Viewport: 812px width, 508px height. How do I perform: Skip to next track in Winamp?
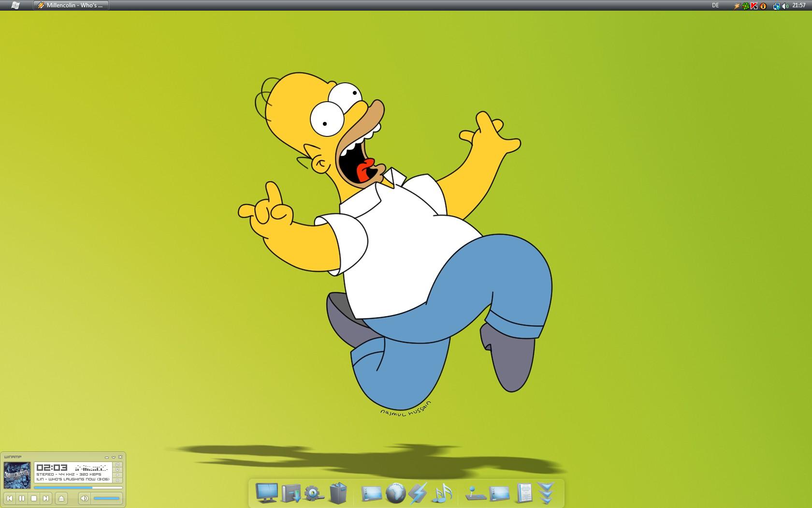coord(46,498)
